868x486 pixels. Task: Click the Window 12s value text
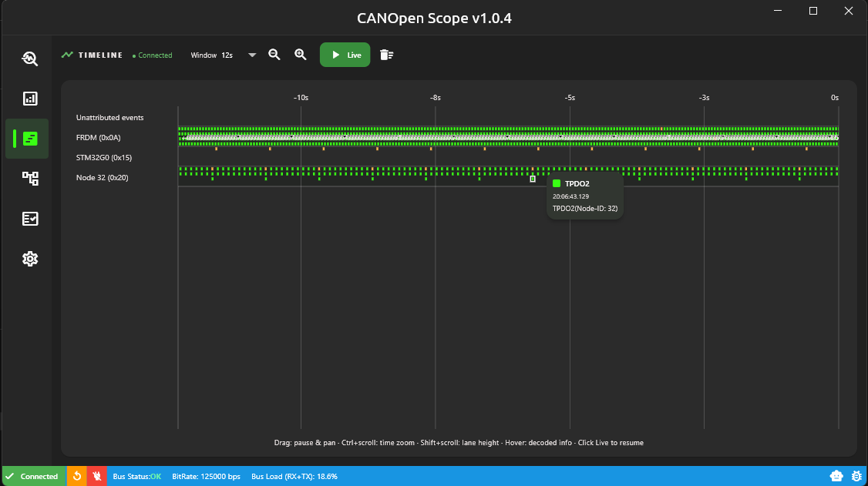pyautogui.click(x=227, y=55)
